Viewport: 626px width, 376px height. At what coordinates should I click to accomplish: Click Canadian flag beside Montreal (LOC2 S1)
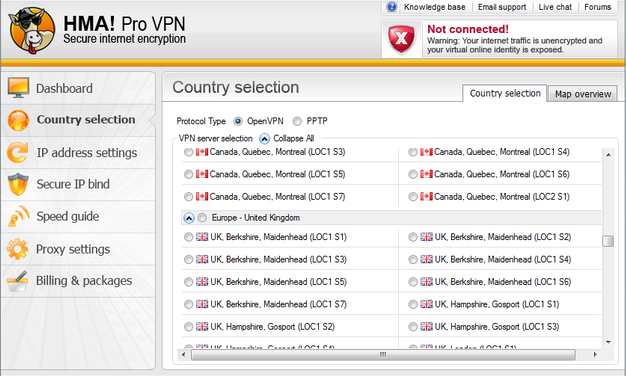(426, 197)
